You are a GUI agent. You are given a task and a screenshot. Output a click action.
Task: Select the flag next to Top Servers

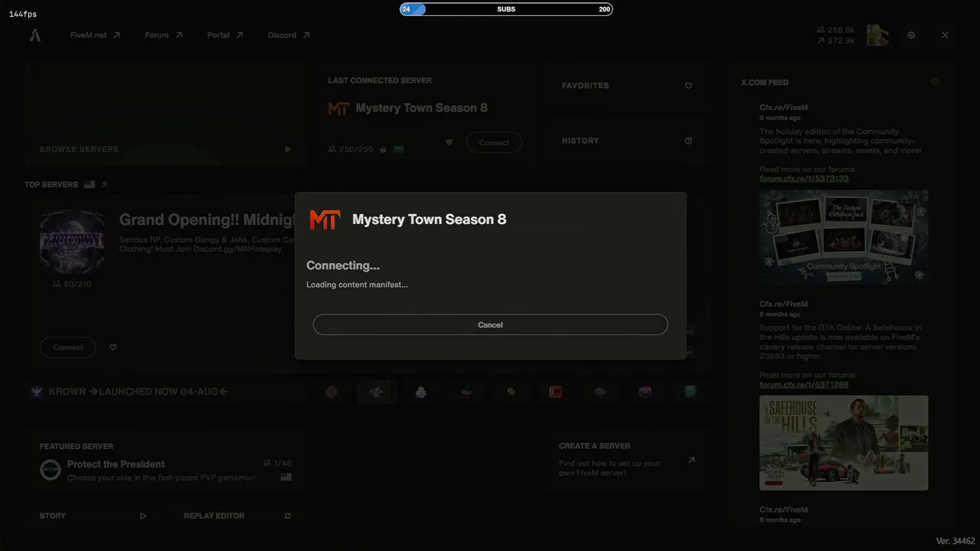point(90,184)
